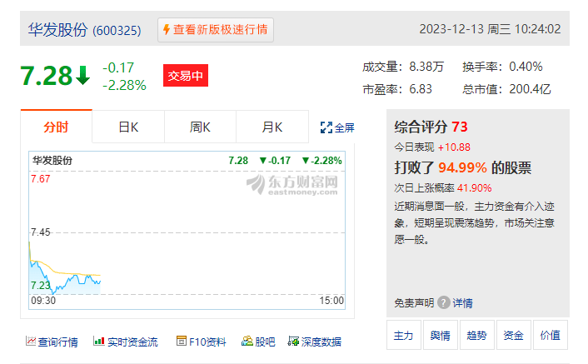The height and width of the screenshot is (364, 588).
Task: Click the 15:00 chart end time
Action: (x=331, y=301)
